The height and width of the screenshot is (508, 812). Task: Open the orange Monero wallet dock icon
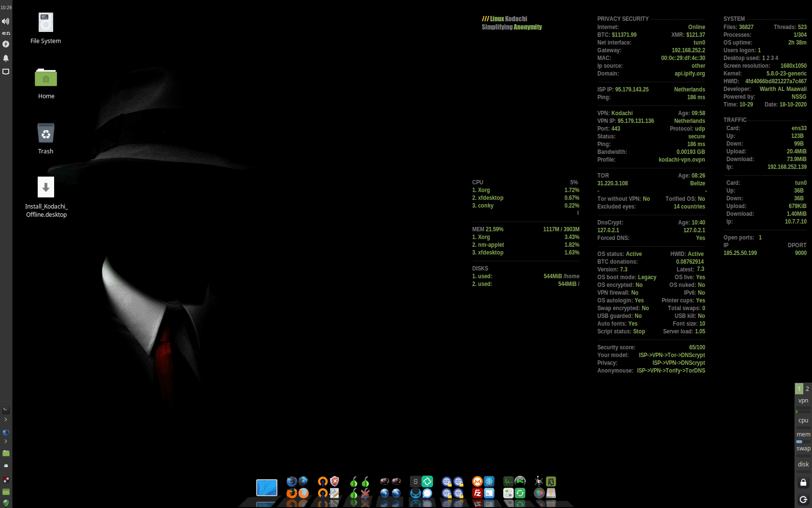click(x=478, y=481)
